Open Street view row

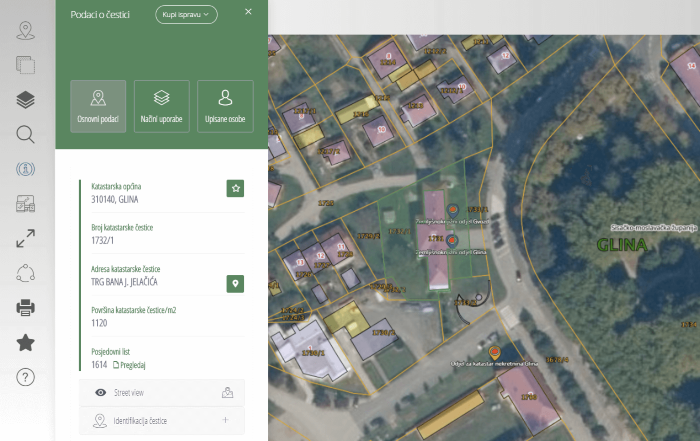[162, 392]
